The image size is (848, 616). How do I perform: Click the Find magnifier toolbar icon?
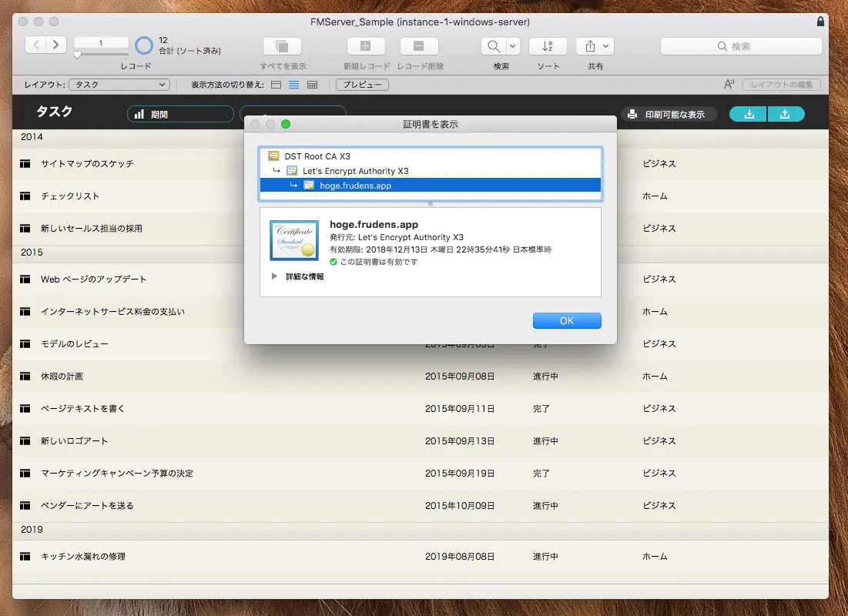tap(493, 46)
